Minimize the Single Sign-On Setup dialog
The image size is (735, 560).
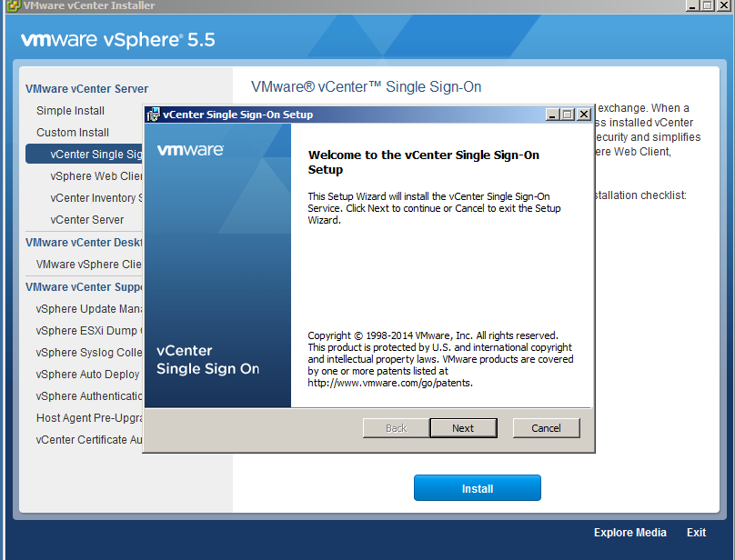(x=552, y=115)
